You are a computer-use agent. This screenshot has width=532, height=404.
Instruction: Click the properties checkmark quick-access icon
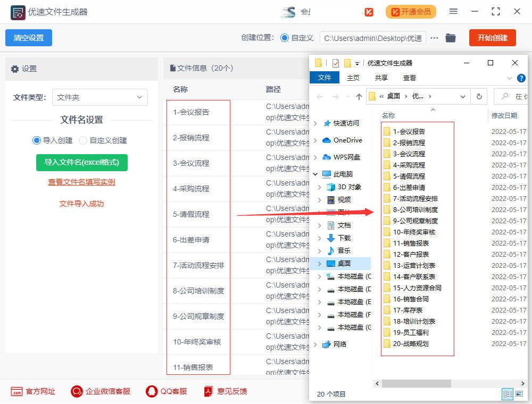coord(335,63)
